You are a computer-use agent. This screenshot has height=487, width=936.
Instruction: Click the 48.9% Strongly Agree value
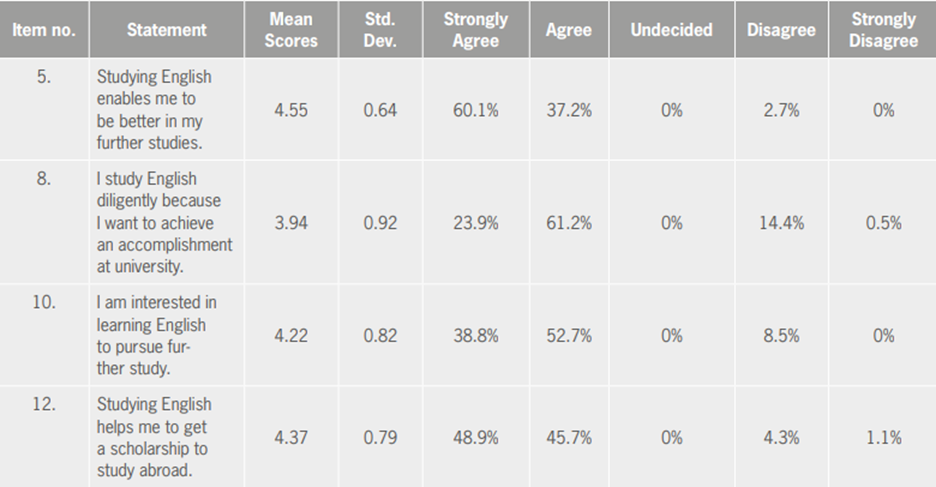475,437
